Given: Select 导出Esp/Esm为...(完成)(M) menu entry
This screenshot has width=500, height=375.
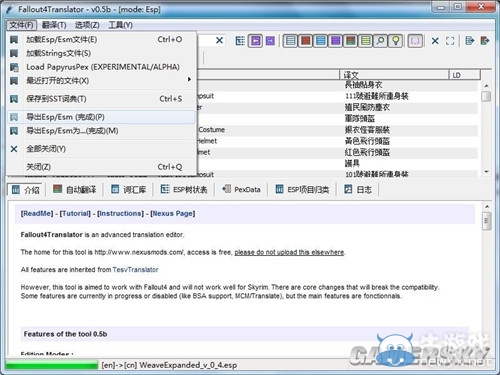Looking at the screenshot, I should click(101, 131).
